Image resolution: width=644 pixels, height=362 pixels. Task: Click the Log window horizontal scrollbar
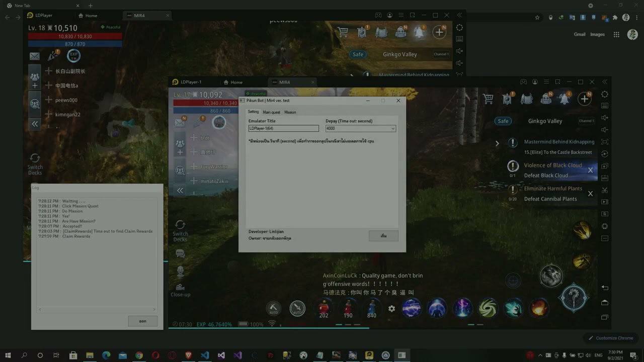97,310
